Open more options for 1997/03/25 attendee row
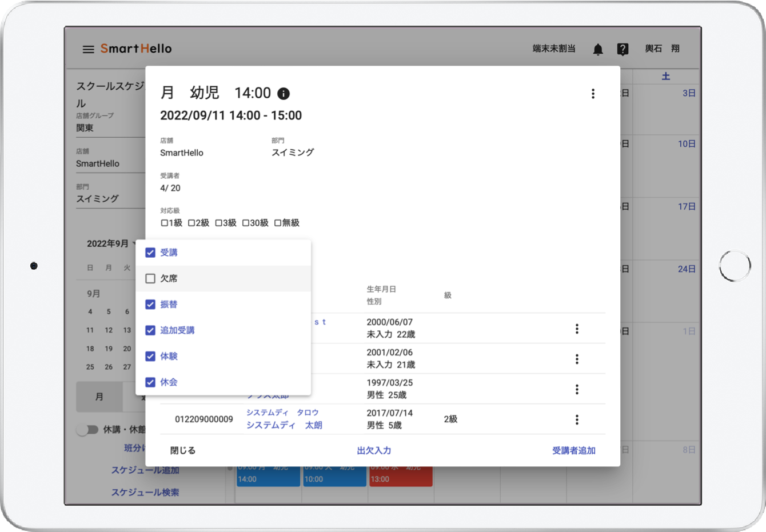The image size is (766, 532). [577, 389]
